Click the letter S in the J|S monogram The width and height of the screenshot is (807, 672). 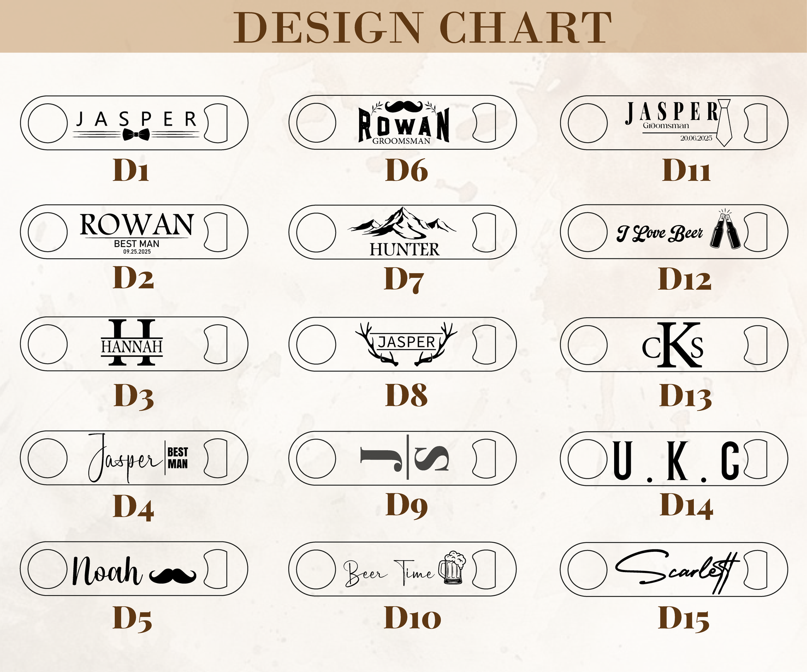432,459
